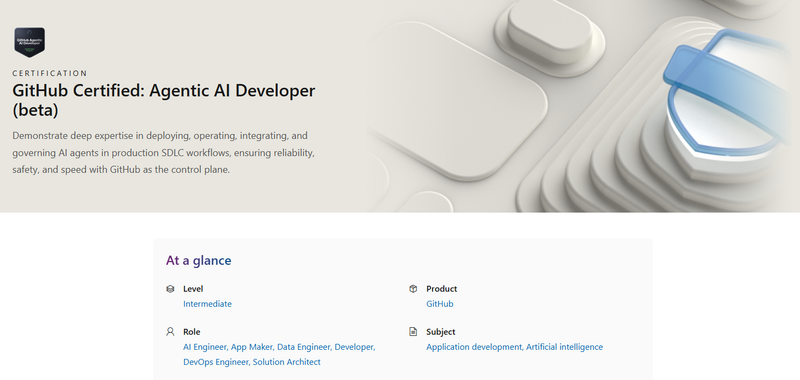Click the At a glance heading
This screenshot has height=380, width=800.
[198, 261]
